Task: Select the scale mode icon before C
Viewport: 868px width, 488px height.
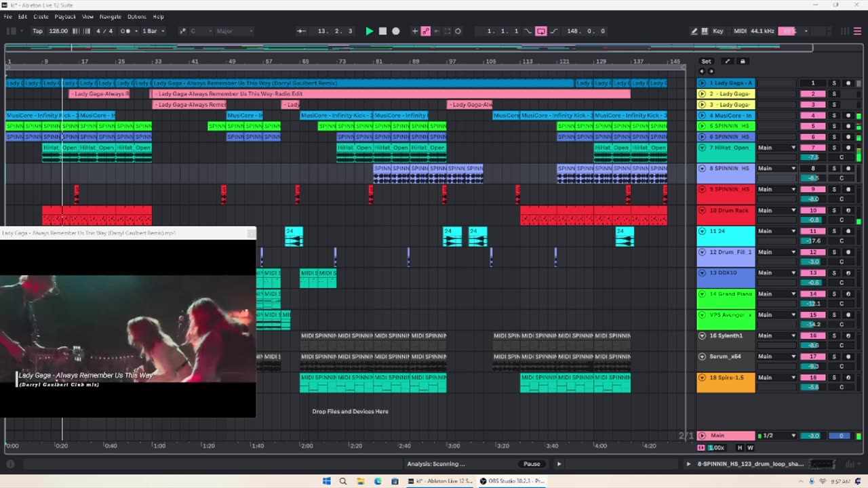Action: (x=182, y=31)
